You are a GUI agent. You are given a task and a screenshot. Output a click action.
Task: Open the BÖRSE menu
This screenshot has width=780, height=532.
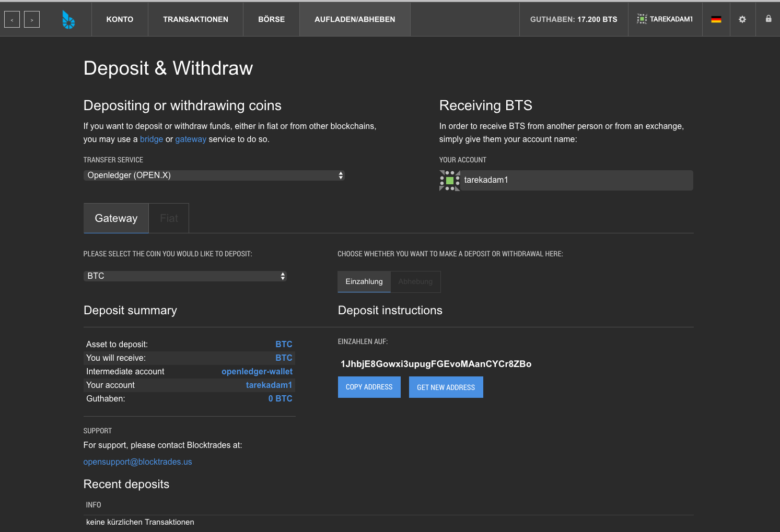point(272,19)
